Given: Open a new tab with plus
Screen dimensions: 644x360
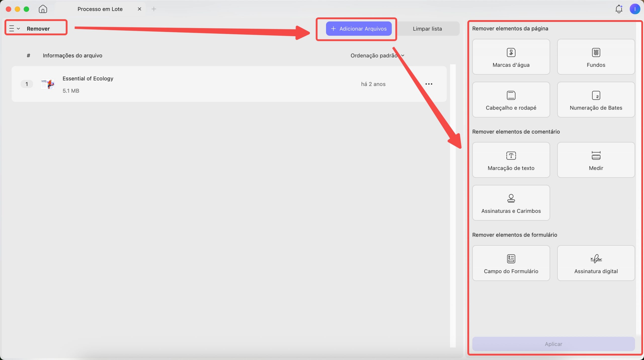Looking at the screenshot, I should pos(154,9).
